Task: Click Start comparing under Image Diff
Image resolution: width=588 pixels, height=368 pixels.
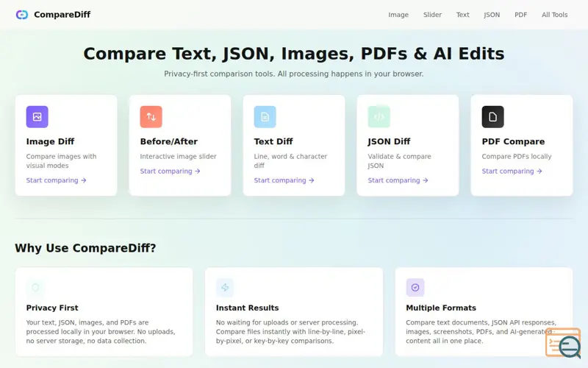Action: pos(57,180)
